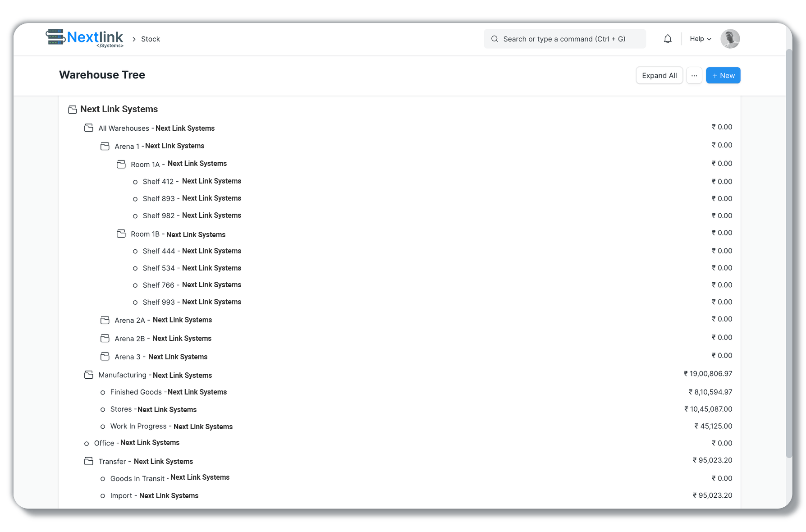The width and height of the screenshot is (806, 532).
Task: Select the Arena 2A tree row label
Action: [163, 320]
